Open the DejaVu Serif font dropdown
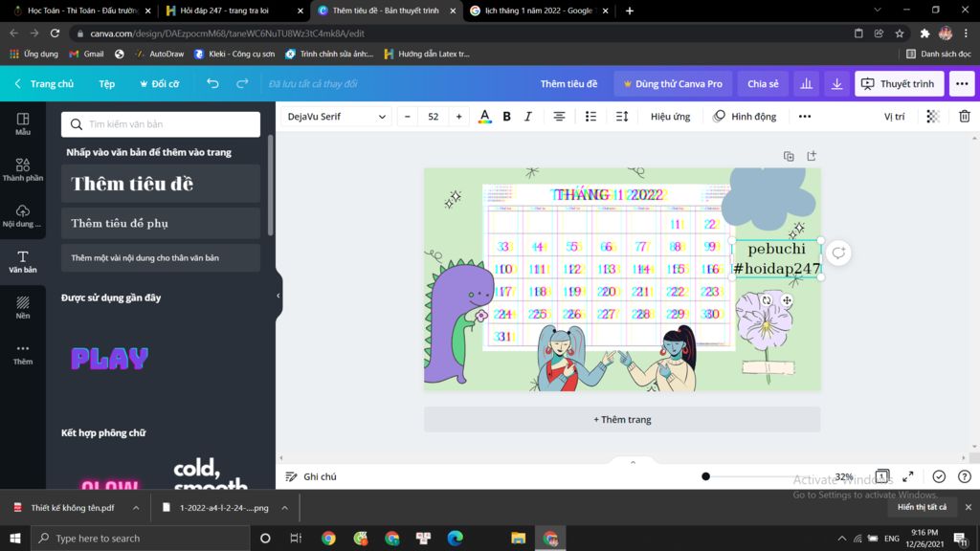 (336, 117)
